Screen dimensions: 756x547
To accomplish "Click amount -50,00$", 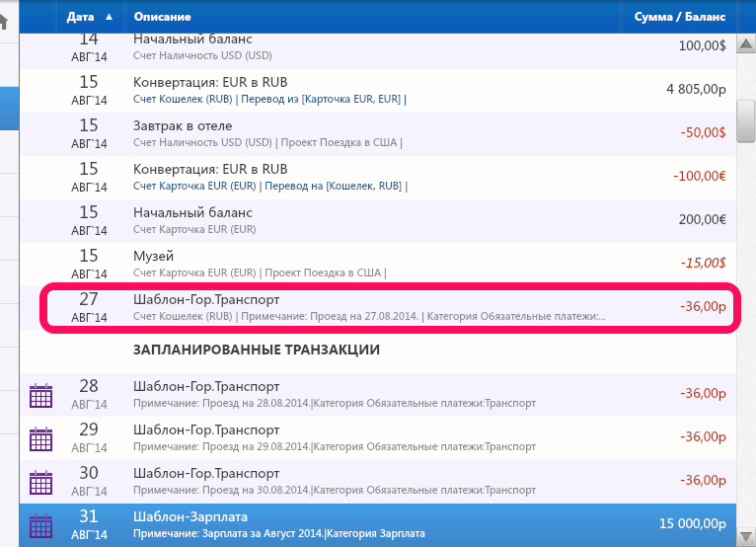I will coord(703,132).
